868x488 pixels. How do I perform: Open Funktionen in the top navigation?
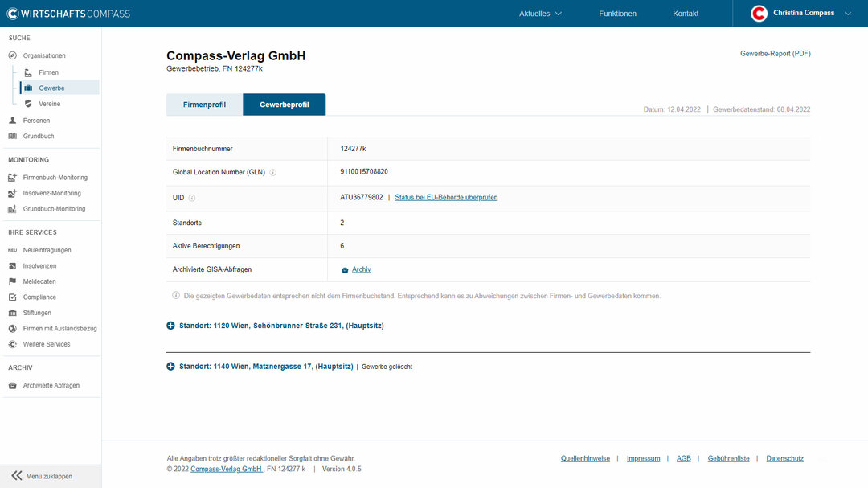pos(617,14)
